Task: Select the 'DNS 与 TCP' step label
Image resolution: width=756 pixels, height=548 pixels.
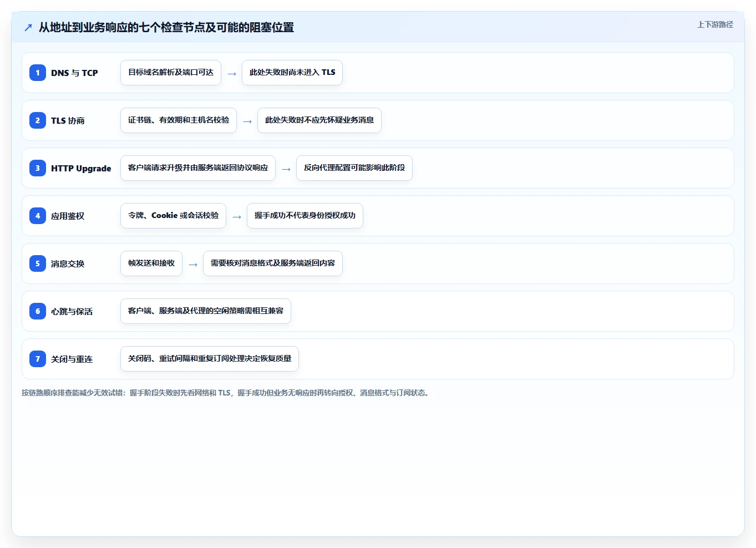Action: pyautogui.click(x=74, y=73)
